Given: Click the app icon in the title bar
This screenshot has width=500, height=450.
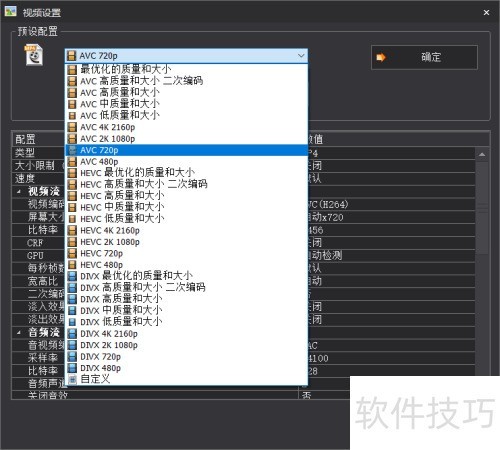Looking at the screenshot, I should click(10, 12).
